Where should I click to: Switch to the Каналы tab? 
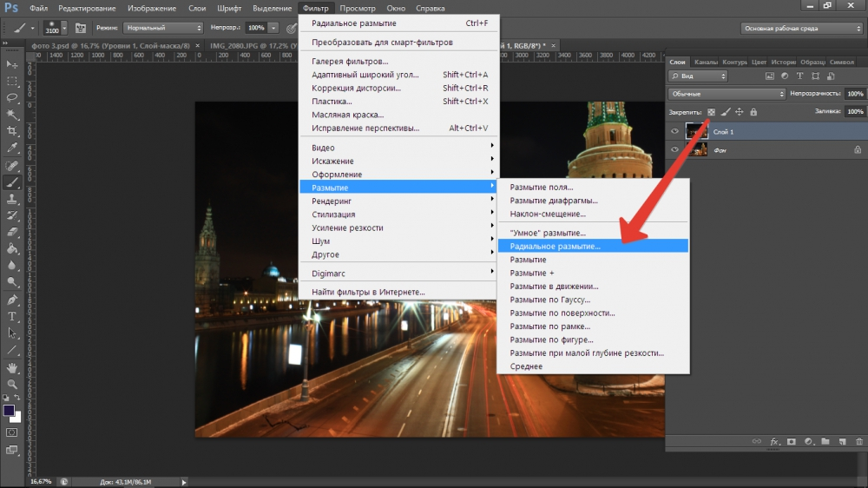click(x=706, y=63)
